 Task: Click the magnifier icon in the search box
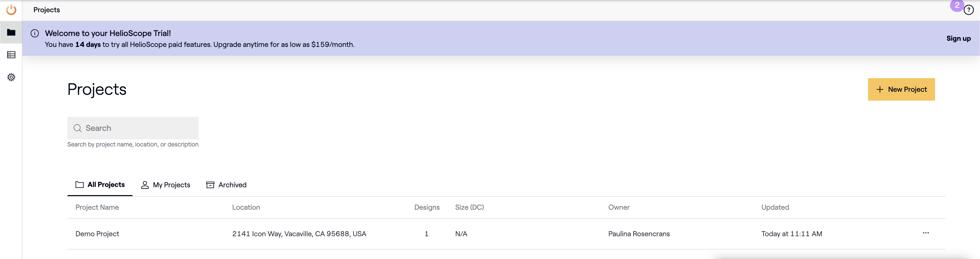(x=78, y=128)
